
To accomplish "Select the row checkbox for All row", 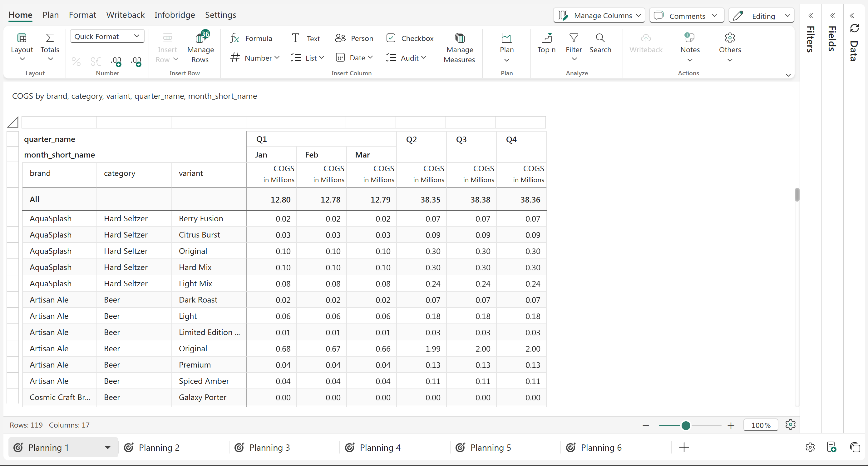I will click(13, 199).
